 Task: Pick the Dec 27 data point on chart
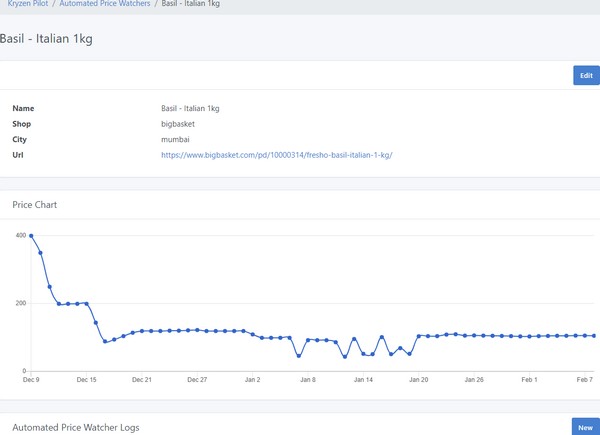coord(197,330)
